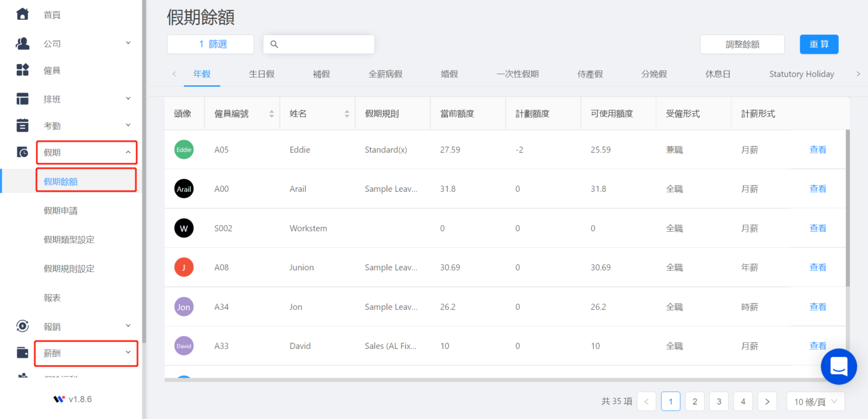Expand the Company (公司) menu chevron
This screenshot has height=419, width=868.
click(128, 43)
